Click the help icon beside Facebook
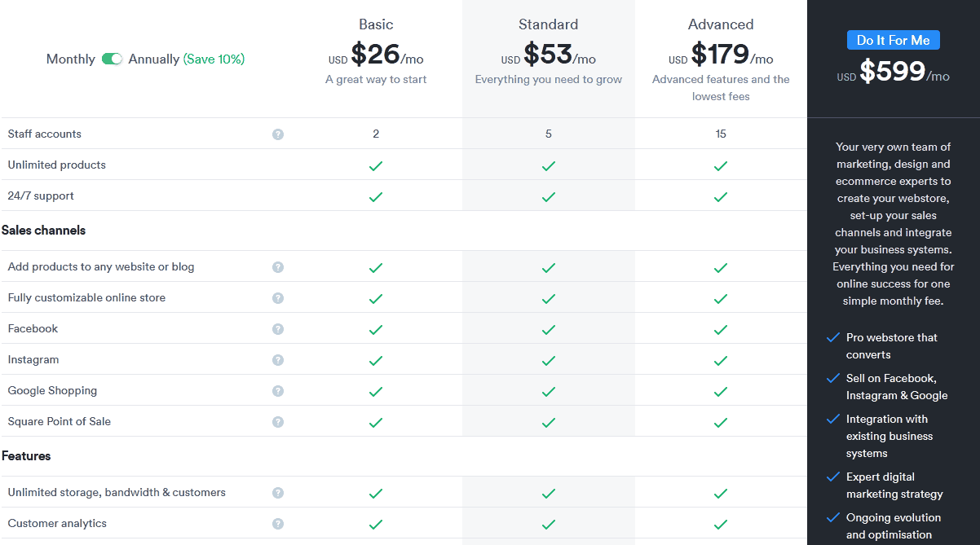Image resolution: width=980 pixels, height=545 pixels. 278,328
